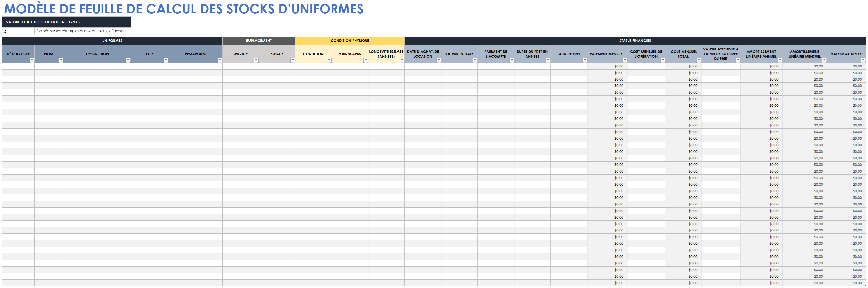Open the TAUX DE PRÊT filter dropdown
This screenshot has width=868, height=288.
585,60
